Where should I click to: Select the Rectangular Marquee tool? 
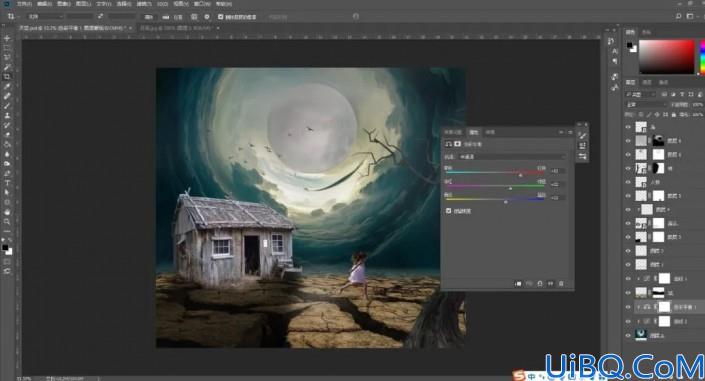[7, 48]
